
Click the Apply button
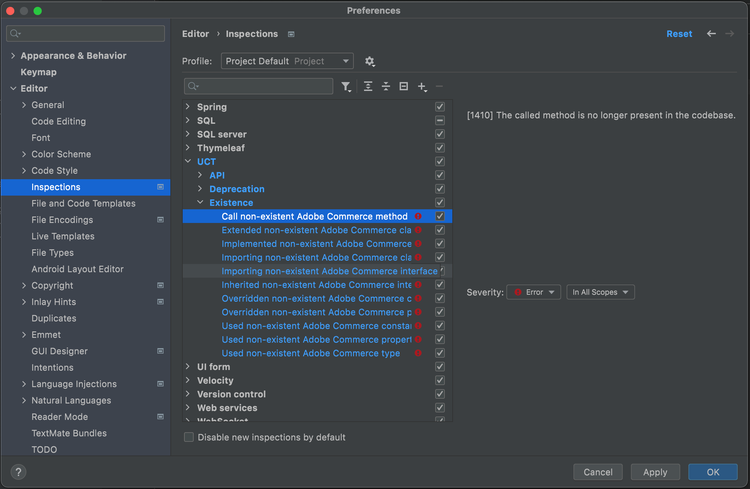pyautogui.click(x=655, y=472)
